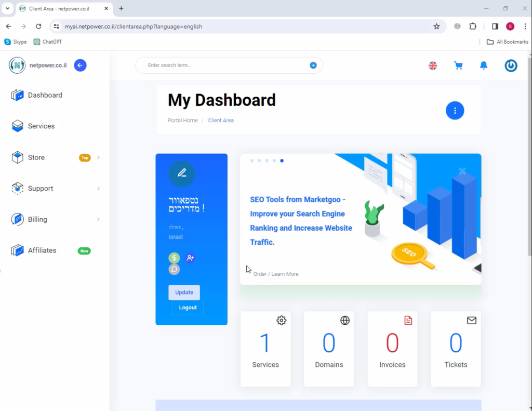Click the blue power icon in header
Image resolution: width=532 pixels, height=411 pixels.
(x=511, y=65)
